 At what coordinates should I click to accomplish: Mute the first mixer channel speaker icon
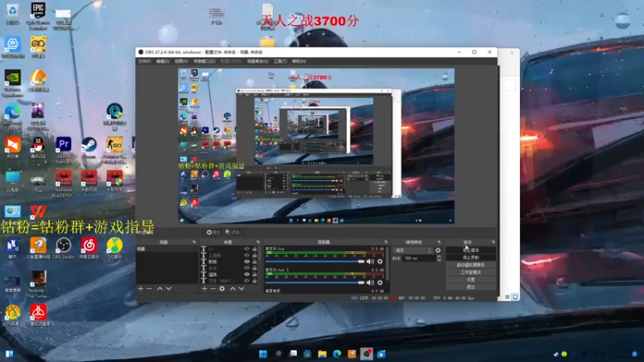(x=369, y=261)
